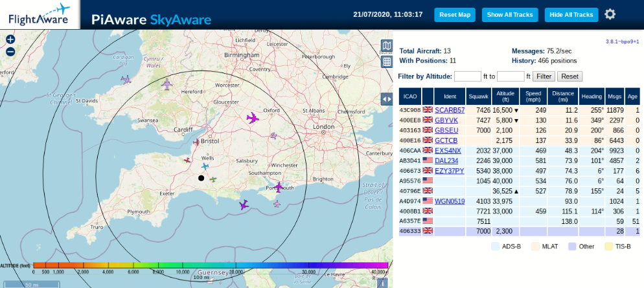Select the magenta aircraft near Oxford
The width and height of the screenshot is (644, 288).
click(253, 118)
